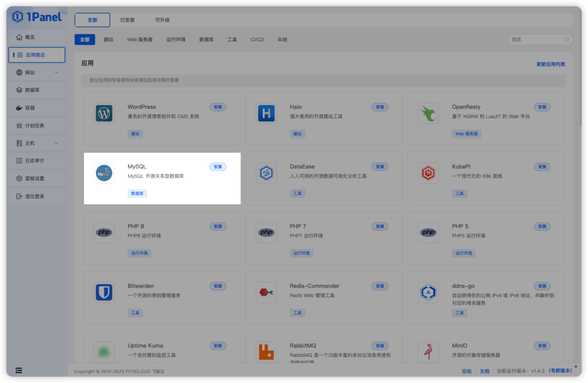
Task: Click the MySQL app icon
Action: point(104,172)
